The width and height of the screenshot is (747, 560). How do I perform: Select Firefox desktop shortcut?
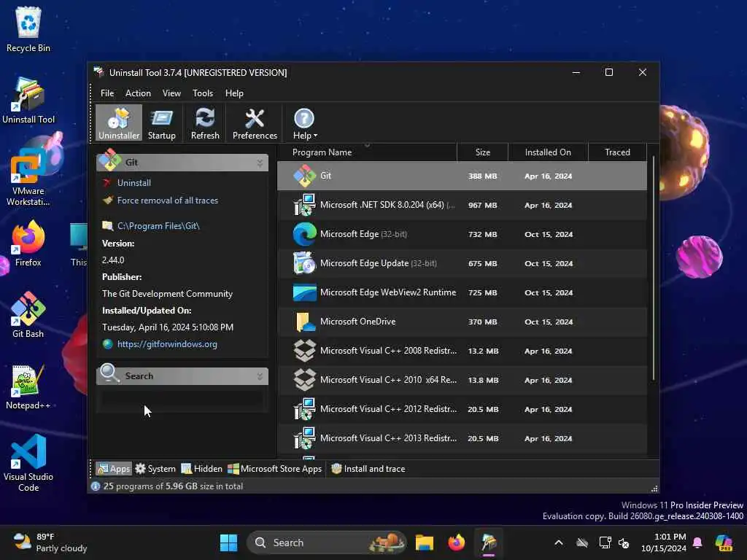coord(28,244)
